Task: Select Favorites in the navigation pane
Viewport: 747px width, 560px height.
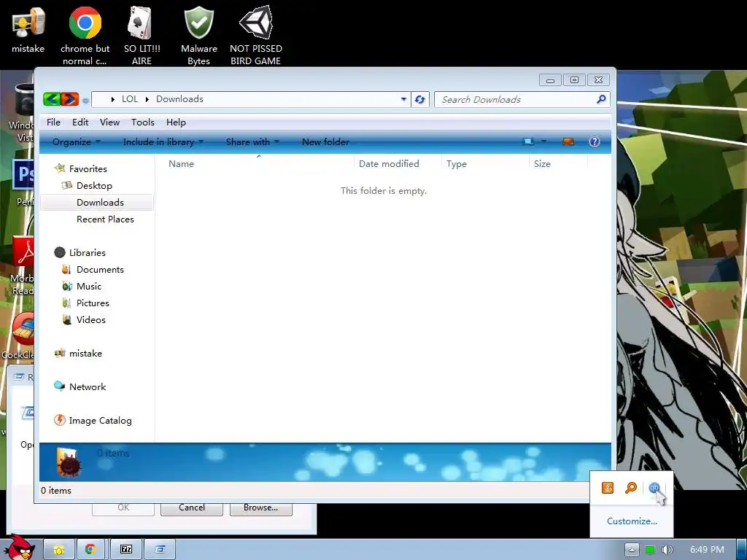Action: tap(88, 168)
